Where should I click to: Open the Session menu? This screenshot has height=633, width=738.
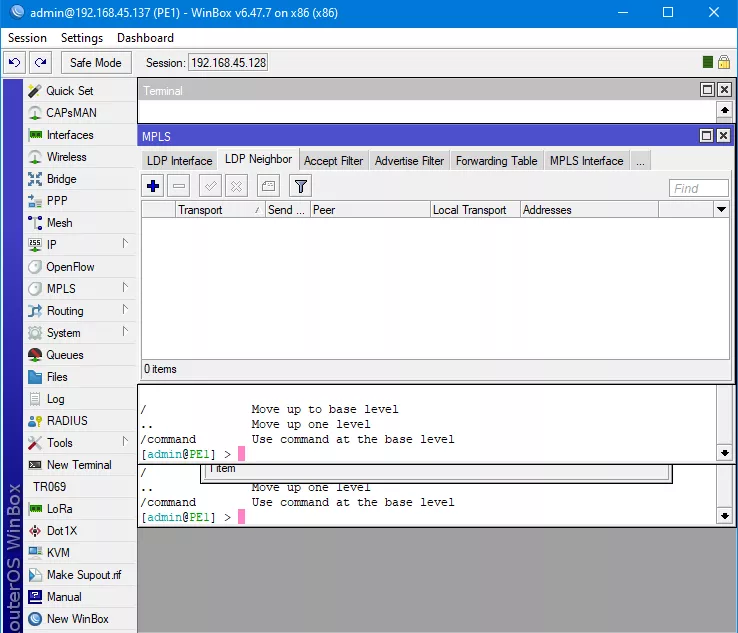click(x=27, y=38)
